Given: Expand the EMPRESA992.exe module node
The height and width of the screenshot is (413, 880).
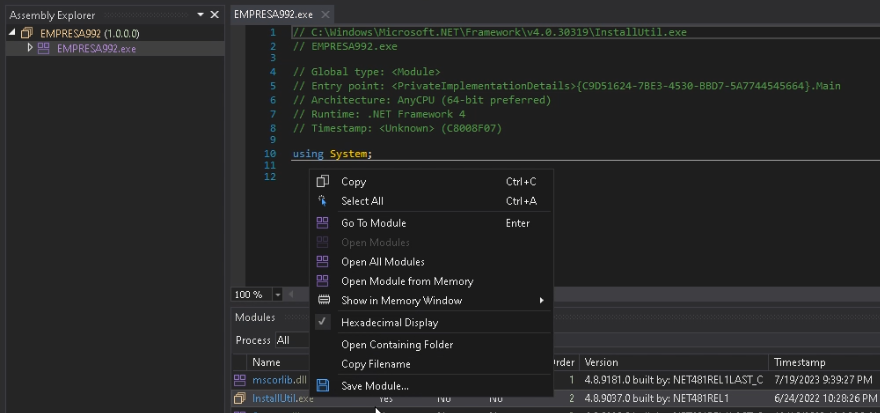Looking at the screenshot, I should [x=30, y=48].
